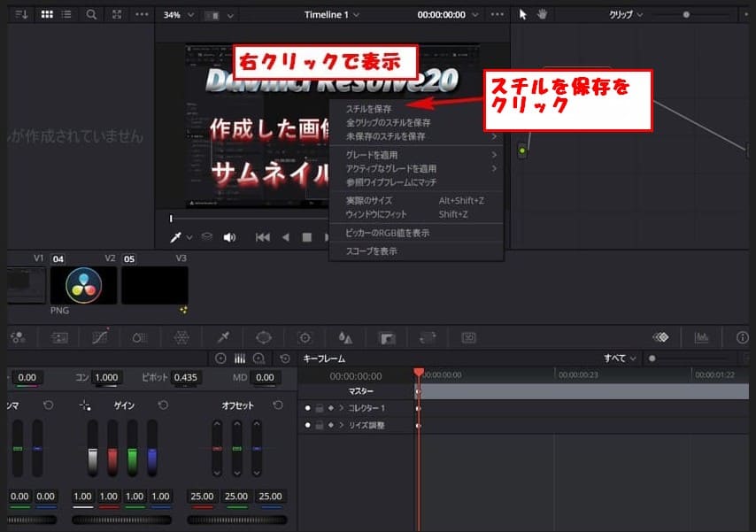
Task: Stop playback in the viewer
Action: 306,237
